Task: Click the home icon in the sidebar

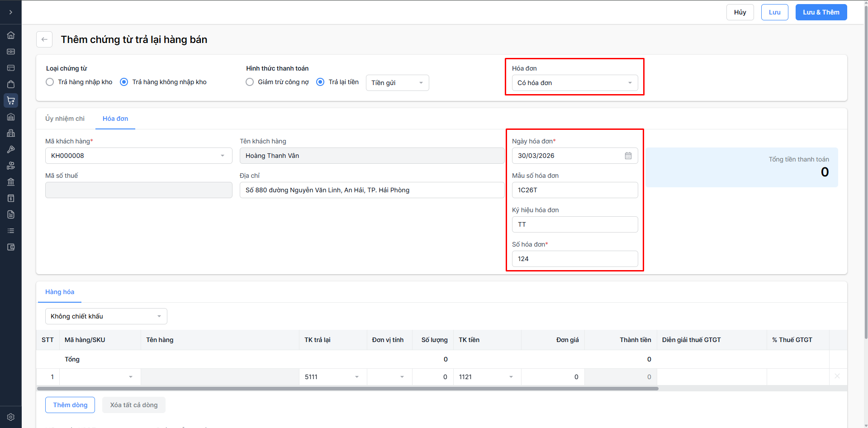Action: click(11, 35)
